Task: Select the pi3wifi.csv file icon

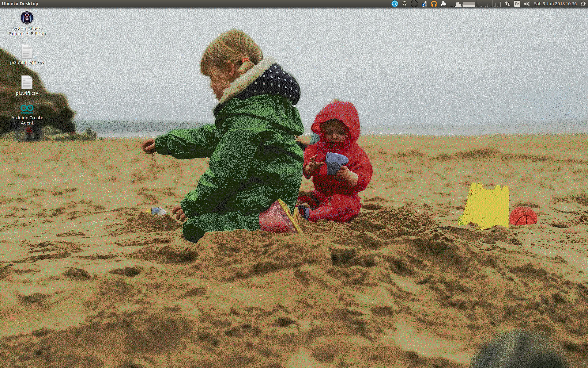Action: [27, 82]
